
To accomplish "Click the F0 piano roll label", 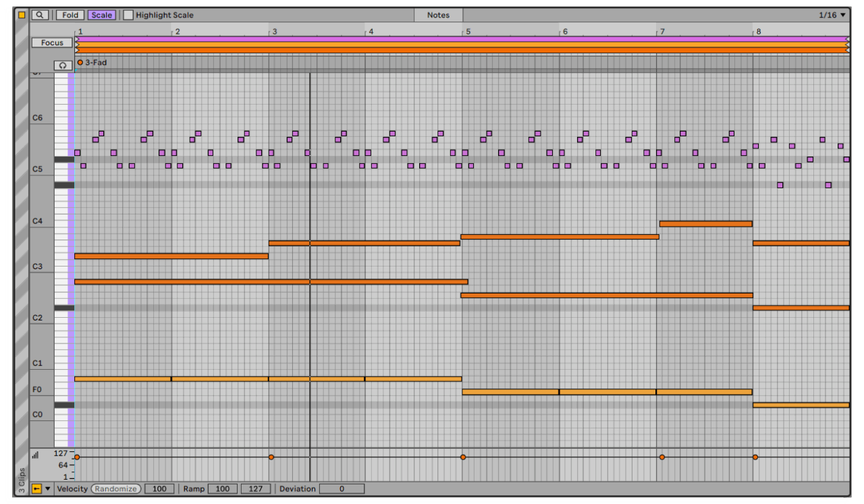I will [x=37, y=390].
